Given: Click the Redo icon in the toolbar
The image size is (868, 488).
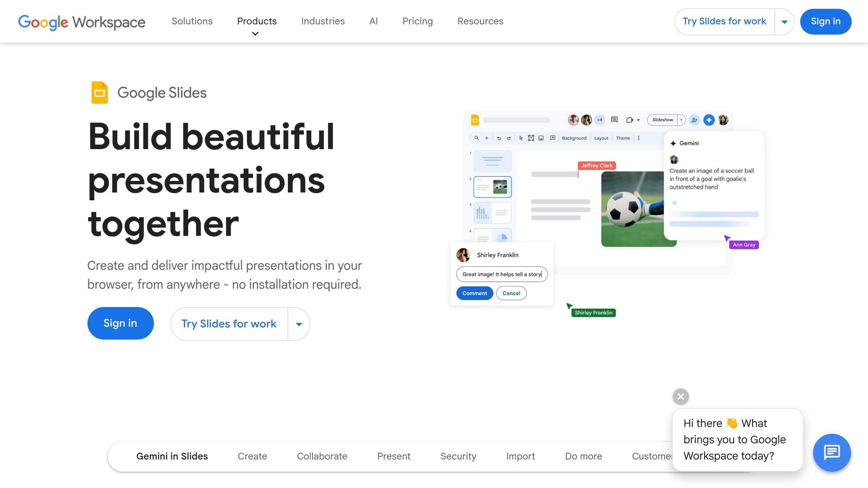Looking at the screenshot, I should pos(509,138).
